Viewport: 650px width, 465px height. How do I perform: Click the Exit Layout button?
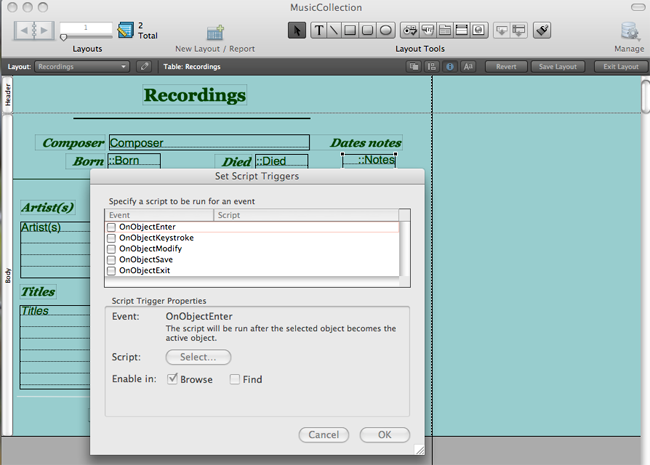tap(621, 66)
